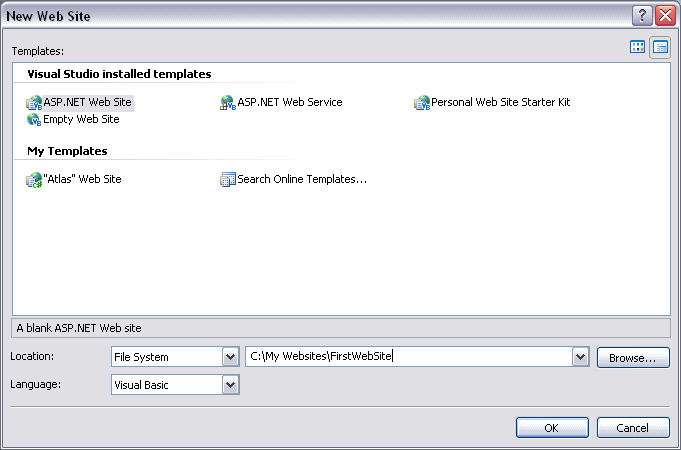
Task: Click the Visual Studio installed templates heading
Action: 119,74
